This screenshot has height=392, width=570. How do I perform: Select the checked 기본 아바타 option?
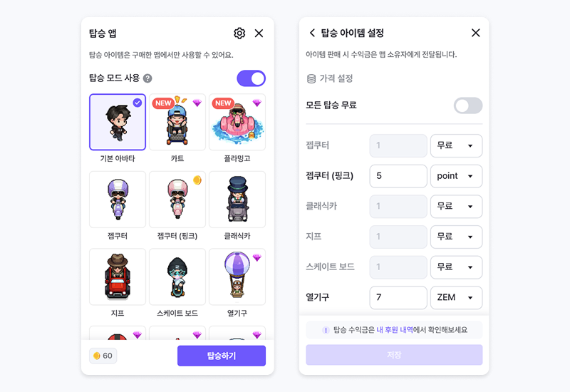click(118, 122)
